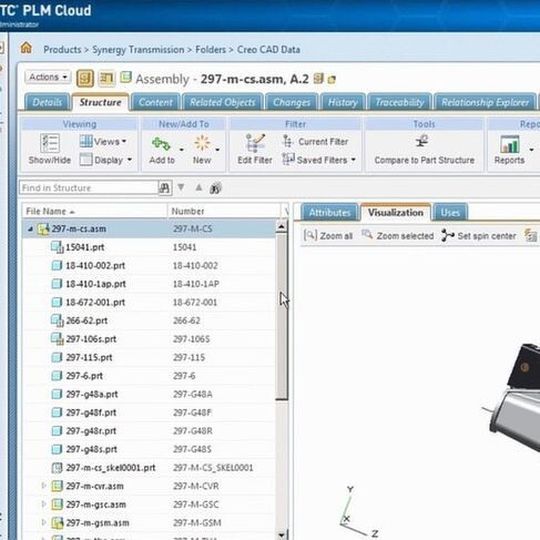Screen dimensions: 540x540
Task: Click the structure list scrollbar thumb
Action: 282,317
